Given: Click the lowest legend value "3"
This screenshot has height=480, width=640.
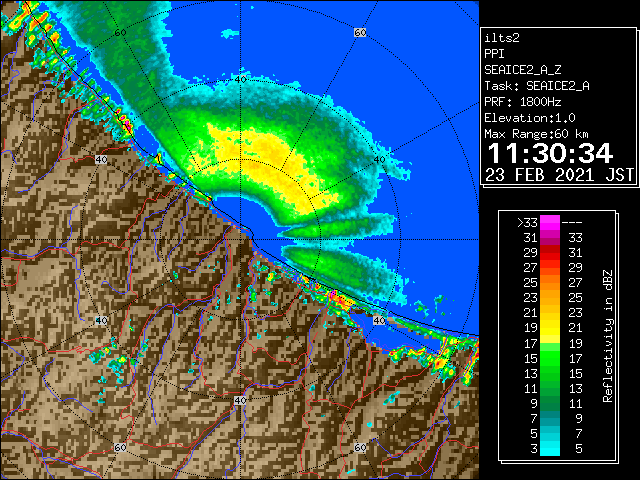Looking at the screenshot, I should (x=534, y=449).
